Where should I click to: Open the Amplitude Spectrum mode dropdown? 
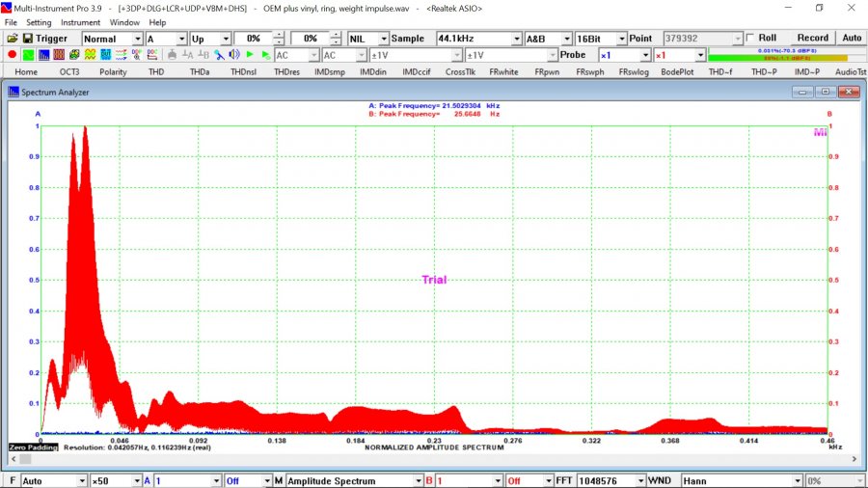[x=354, y=481]
